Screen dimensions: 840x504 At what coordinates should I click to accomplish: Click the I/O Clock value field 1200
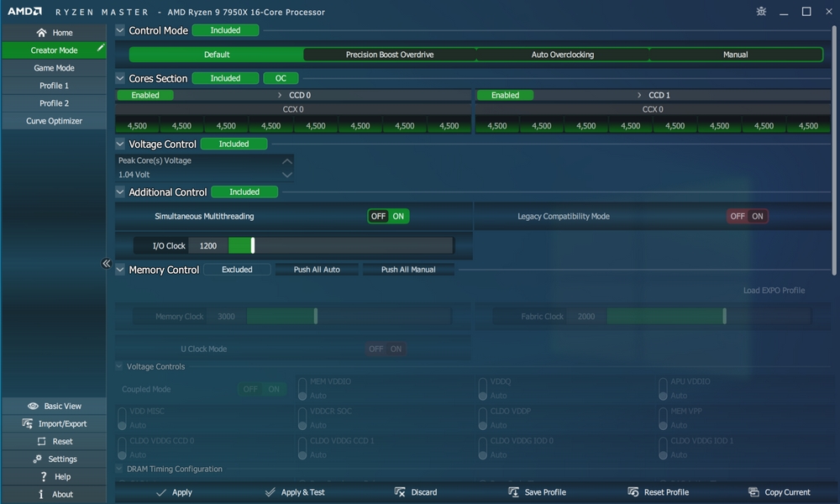click(208, 246)
